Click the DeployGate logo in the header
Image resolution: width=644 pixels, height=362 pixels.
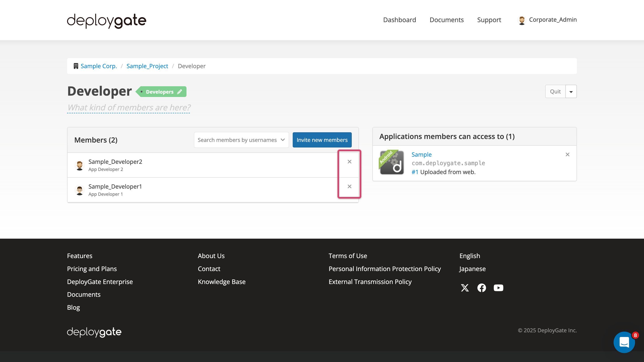[x=106, y=21]
